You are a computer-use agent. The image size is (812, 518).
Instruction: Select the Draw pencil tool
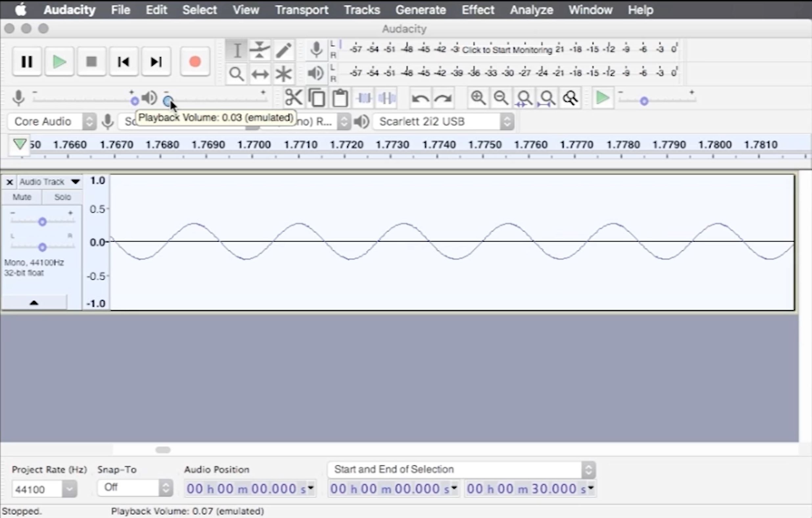283,50
